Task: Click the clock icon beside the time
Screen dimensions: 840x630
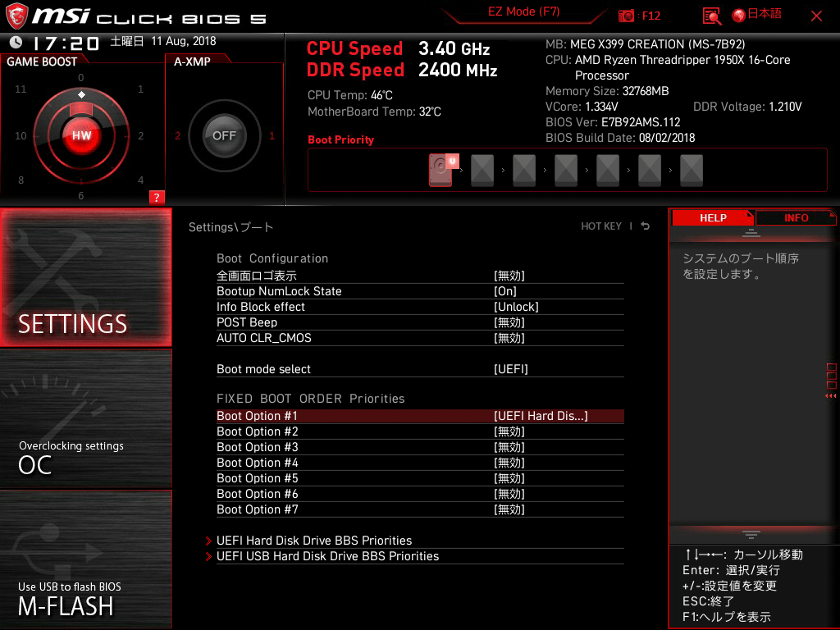Action: click(16, 42)
